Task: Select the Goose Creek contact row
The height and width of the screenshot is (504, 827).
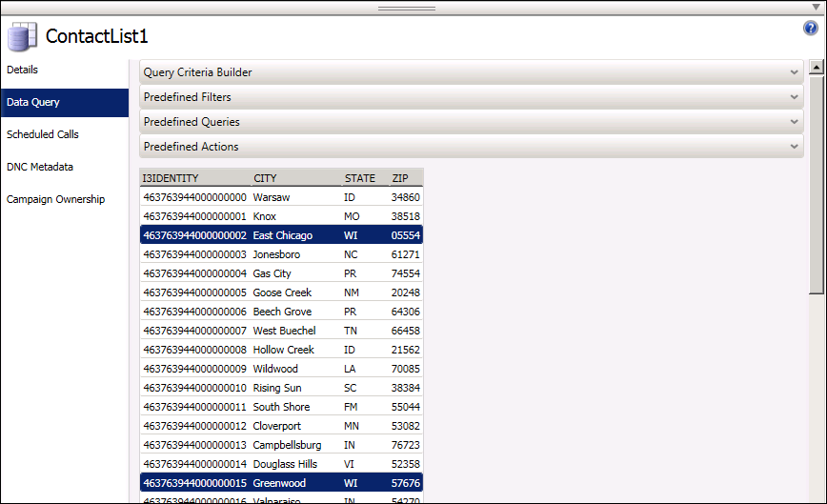Action: tap(281, 292)
